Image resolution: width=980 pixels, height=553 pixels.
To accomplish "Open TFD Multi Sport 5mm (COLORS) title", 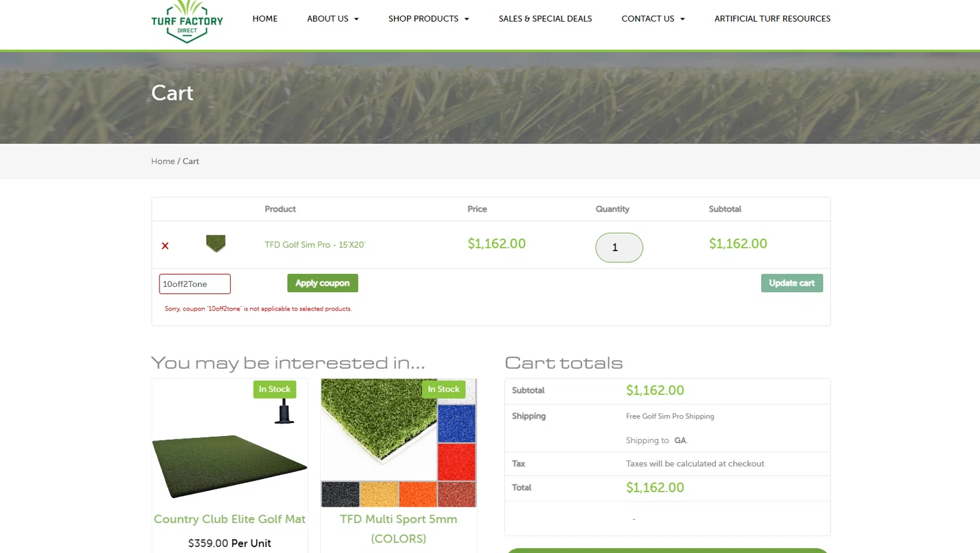I will click(399, 529).
